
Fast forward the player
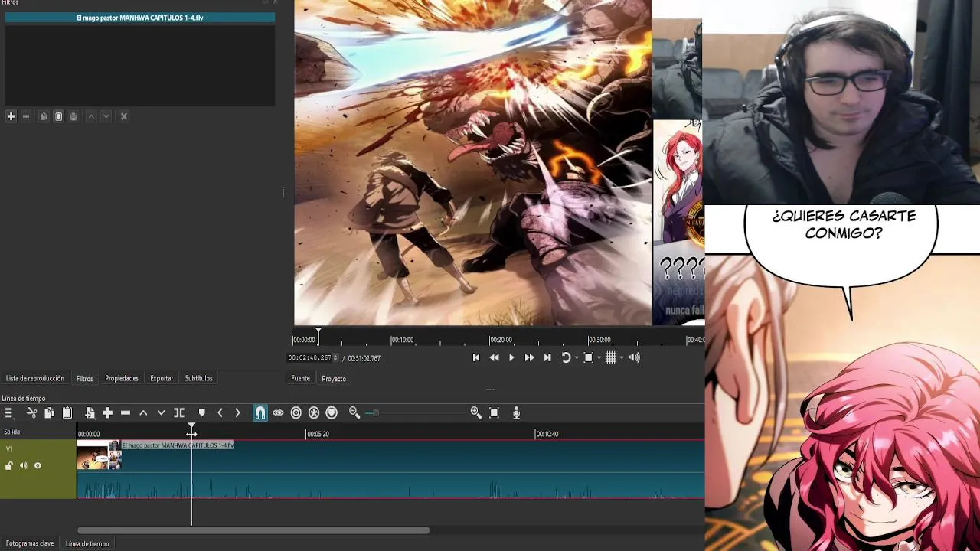[529, 357]
